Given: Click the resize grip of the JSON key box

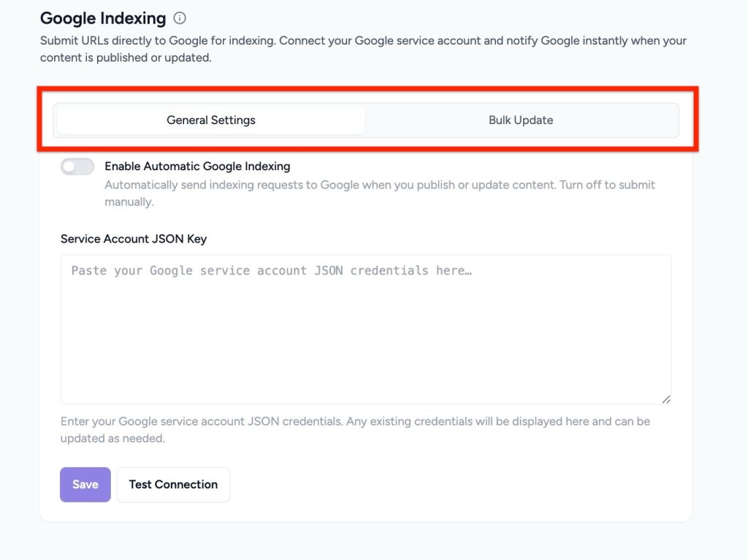Looking at the screenshot, I should 665,399.
